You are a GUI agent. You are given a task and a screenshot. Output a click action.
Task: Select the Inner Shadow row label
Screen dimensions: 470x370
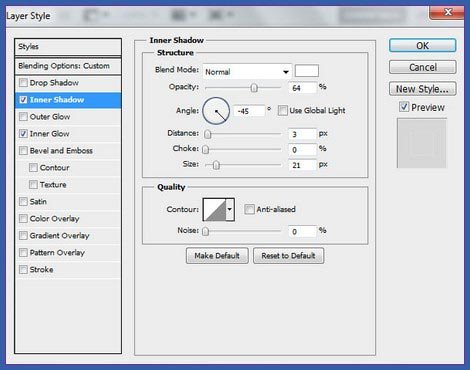[57, 100]
